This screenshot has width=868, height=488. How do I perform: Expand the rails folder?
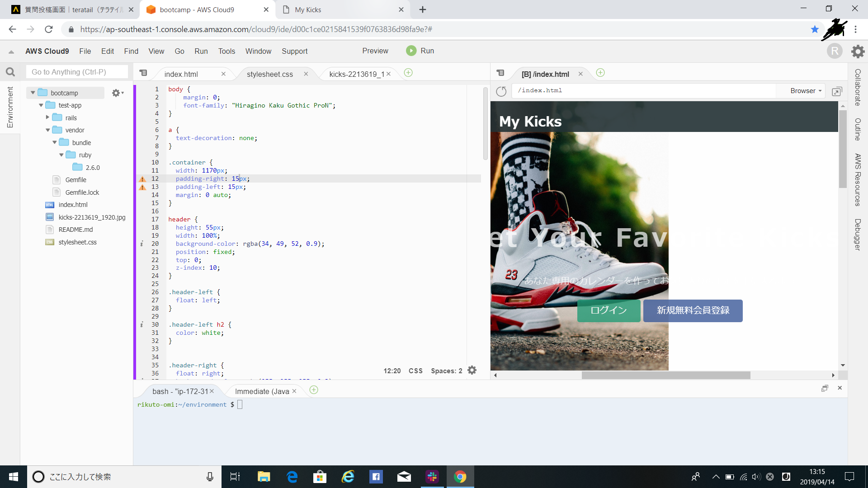coord(47,117)
